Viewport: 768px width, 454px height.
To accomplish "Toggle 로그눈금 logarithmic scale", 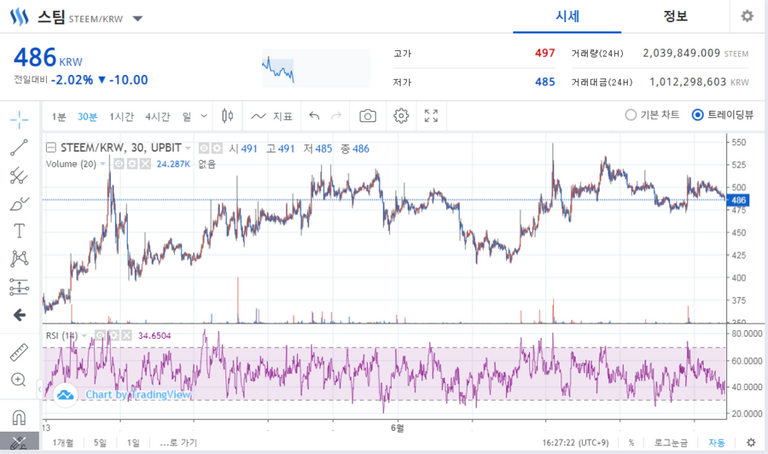I will click(x=671, y=443).
